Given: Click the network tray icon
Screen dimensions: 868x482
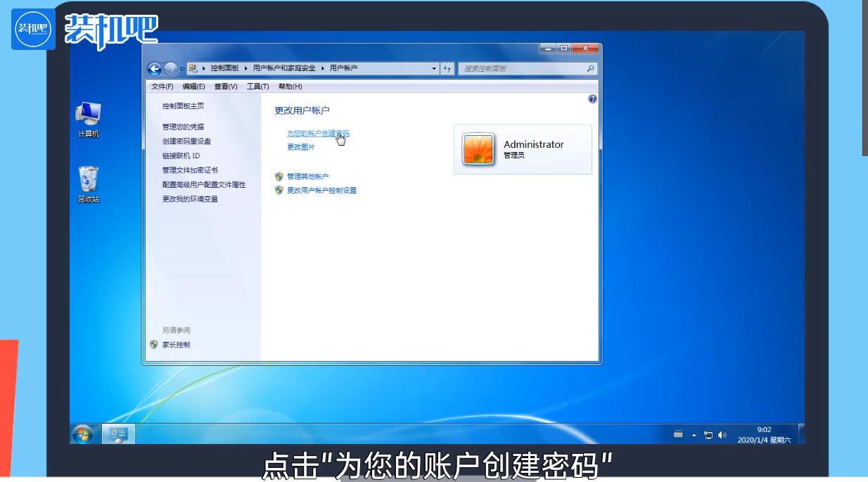Looking at the screenshot, I should [x=708, y=435].
